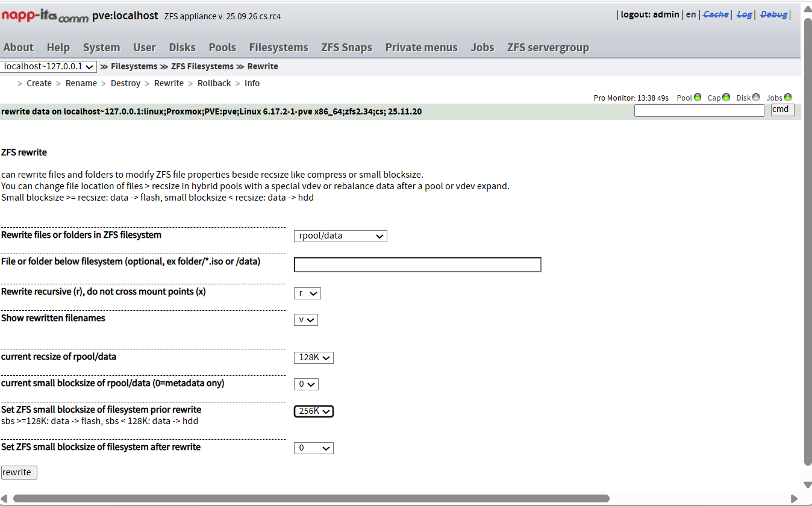Go to the Filesystems breadcrumb
This screenshot has width=812, height=506.
(x=134, y=66)
